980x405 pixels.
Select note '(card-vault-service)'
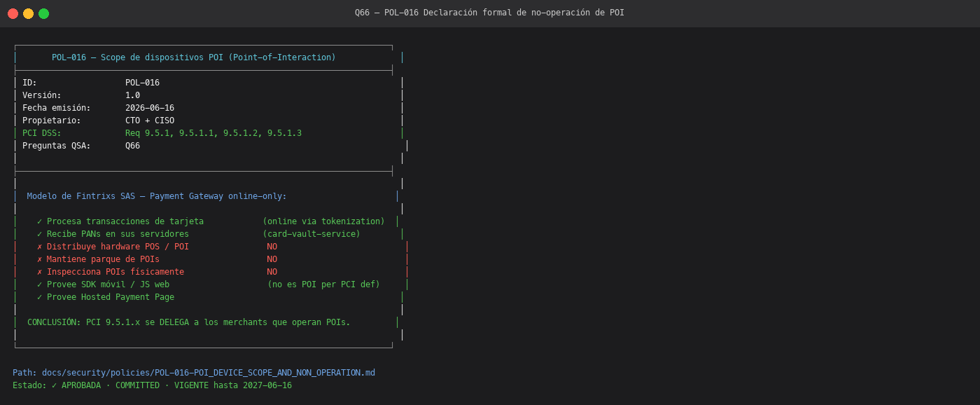click(x=311, y=234)
